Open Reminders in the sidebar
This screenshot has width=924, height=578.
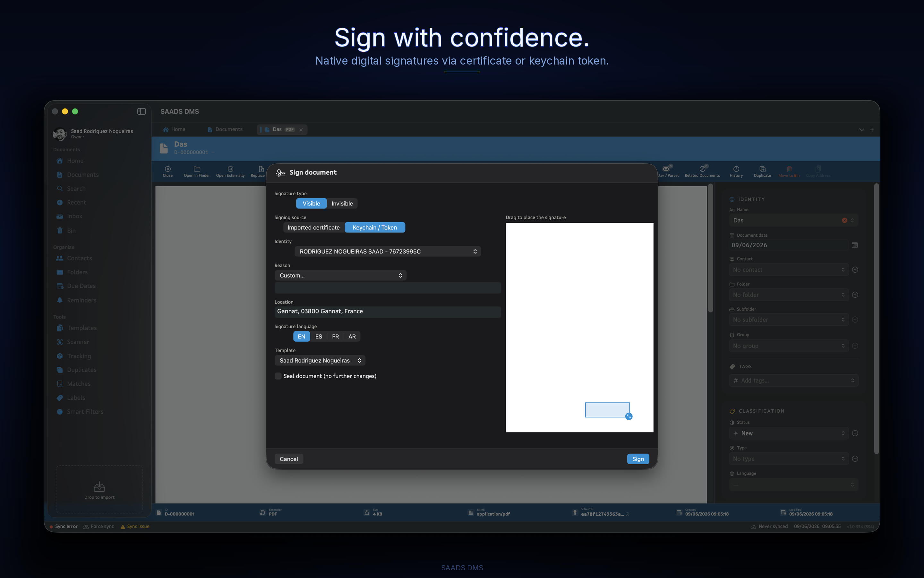(x=76, y=300)
